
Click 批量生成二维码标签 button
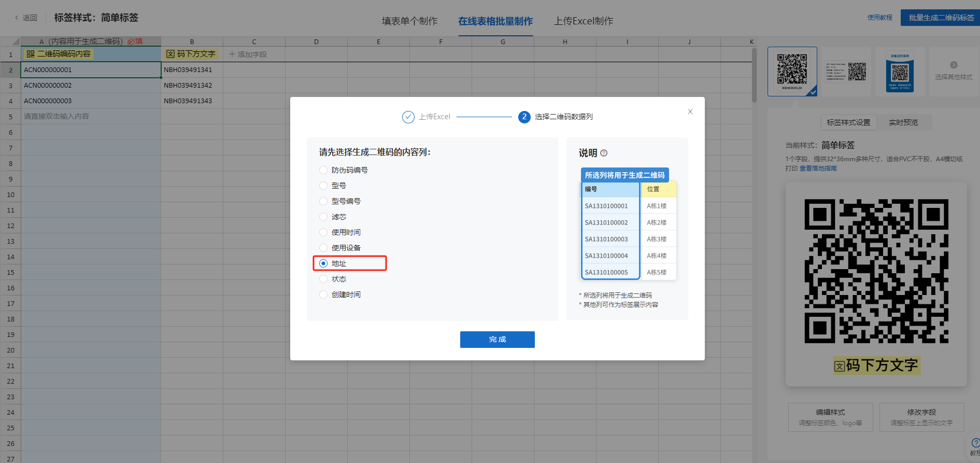[941, 18]
